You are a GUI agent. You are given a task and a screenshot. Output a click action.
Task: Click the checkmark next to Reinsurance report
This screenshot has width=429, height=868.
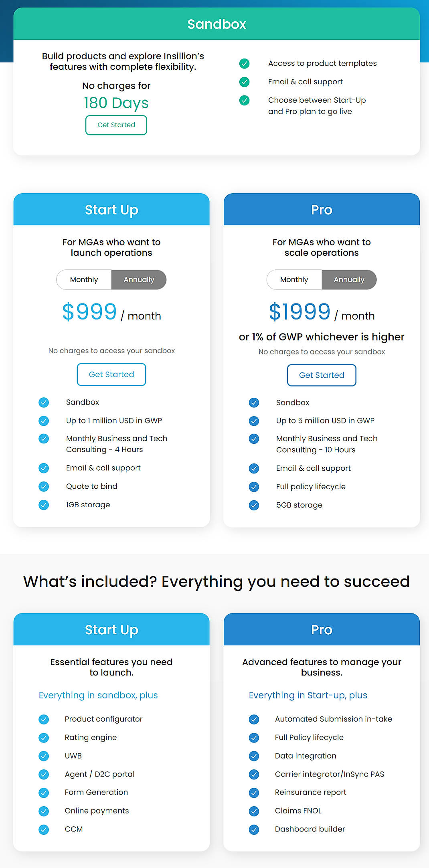tap(254, 792)
